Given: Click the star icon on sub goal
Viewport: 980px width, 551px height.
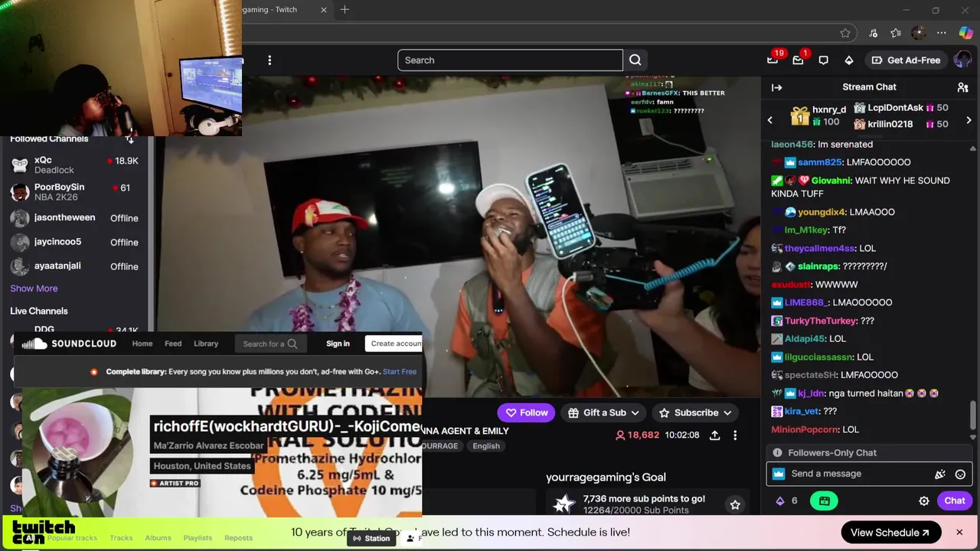Looking at the screenshot, I should [x=735, y=504].
